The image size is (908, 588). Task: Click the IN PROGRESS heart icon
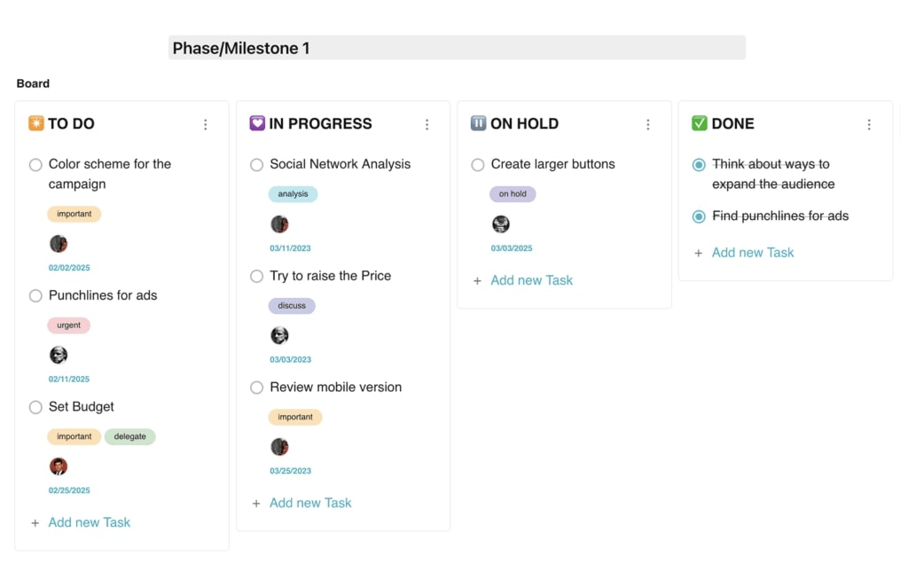pos(257,123)
